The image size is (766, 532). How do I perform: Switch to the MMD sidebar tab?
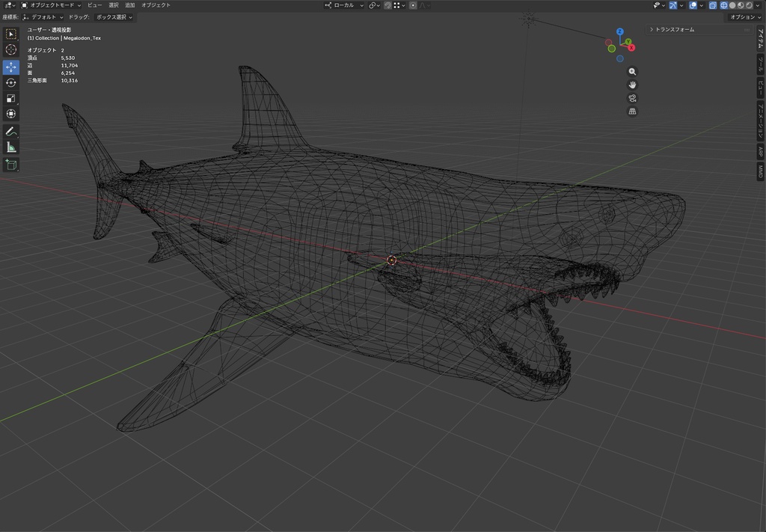761,171
